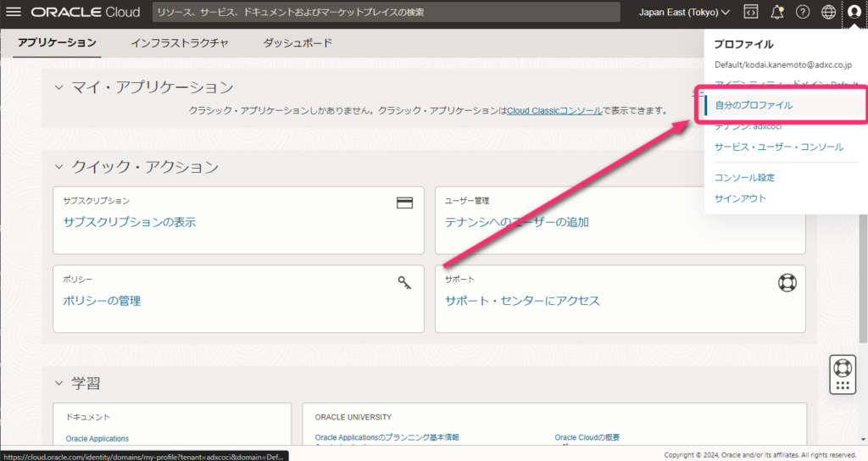
Task: Open the Cloud Classicコンソール link
Action: (554, 110)
